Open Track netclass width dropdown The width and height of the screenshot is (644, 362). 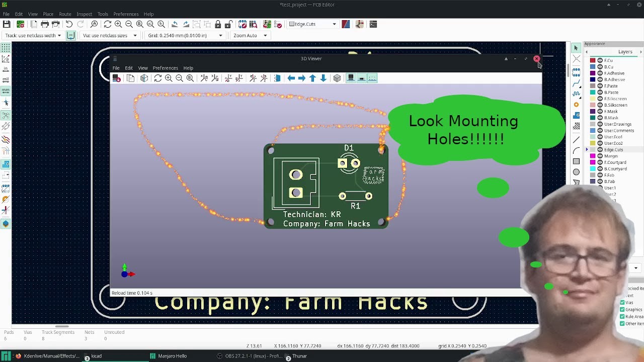pyautogui.click(x=33, y=35)
